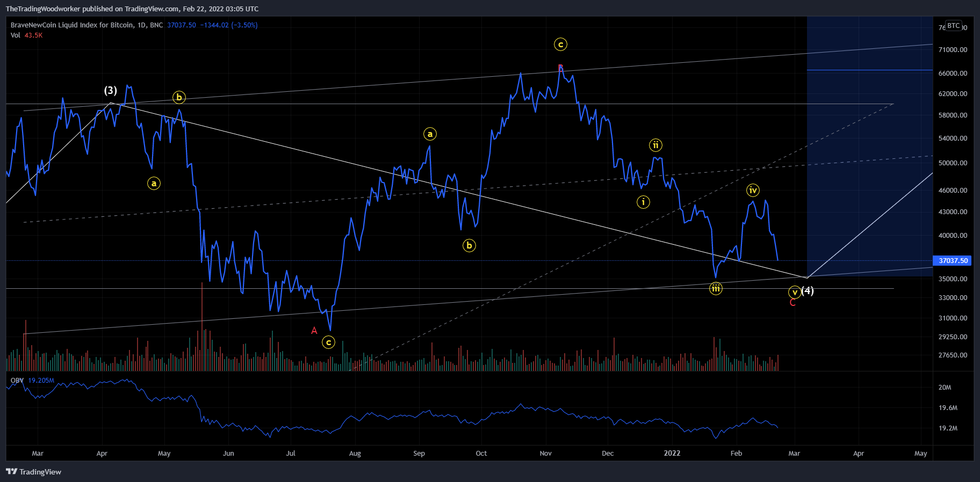The width and height of the screenshot is (980, 482).
Task: Click the 58000.00 price axis label
Action: 953,115
